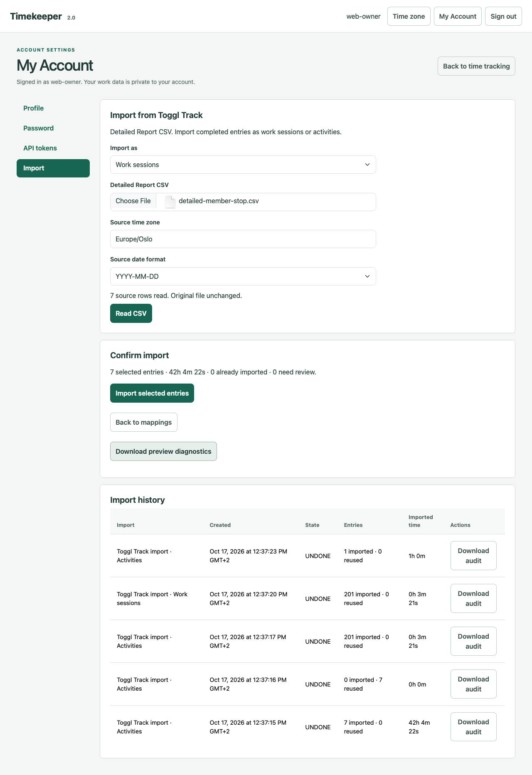Click the "Import history" heading
The image size is (532, 775).
pos(138,500)
